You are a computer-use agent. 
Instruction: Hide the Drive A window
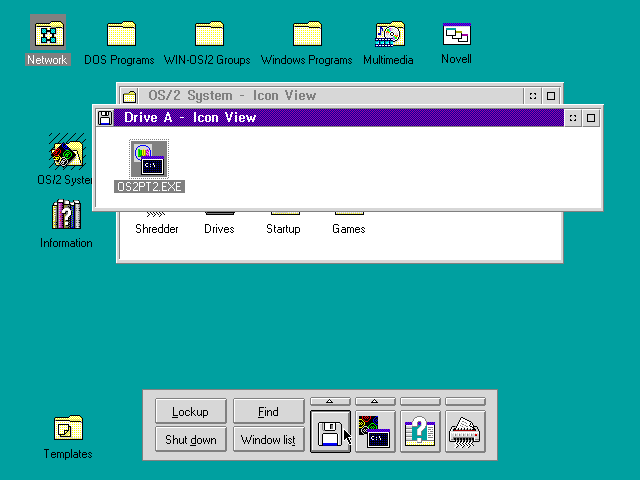point(573,118)
